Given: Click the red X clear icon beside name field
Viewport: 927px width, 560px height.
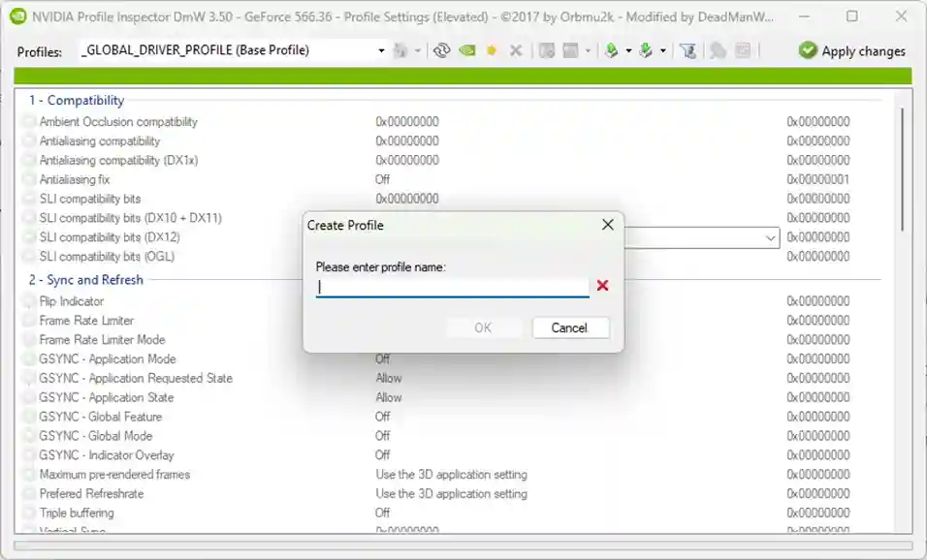Looking at the screenshot, I should pyautogui.click(x=602, y=286).
